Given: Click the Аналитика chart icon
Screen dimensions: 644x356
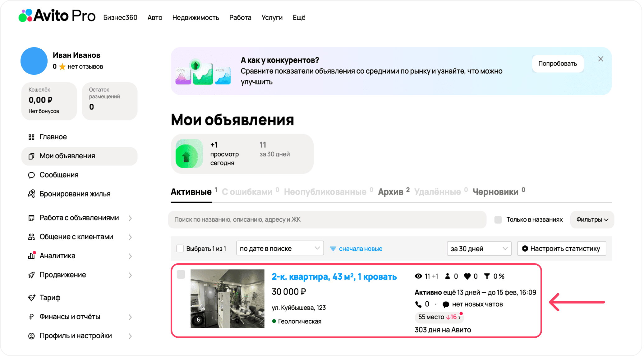Looking at the screenshot, I should point(31,256).
